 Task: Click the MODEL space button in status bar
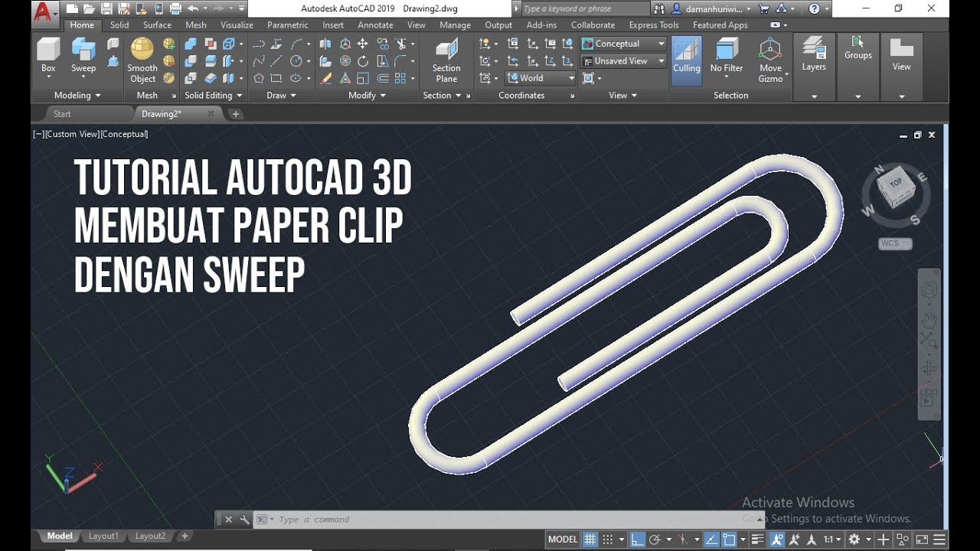click(562, 540)
